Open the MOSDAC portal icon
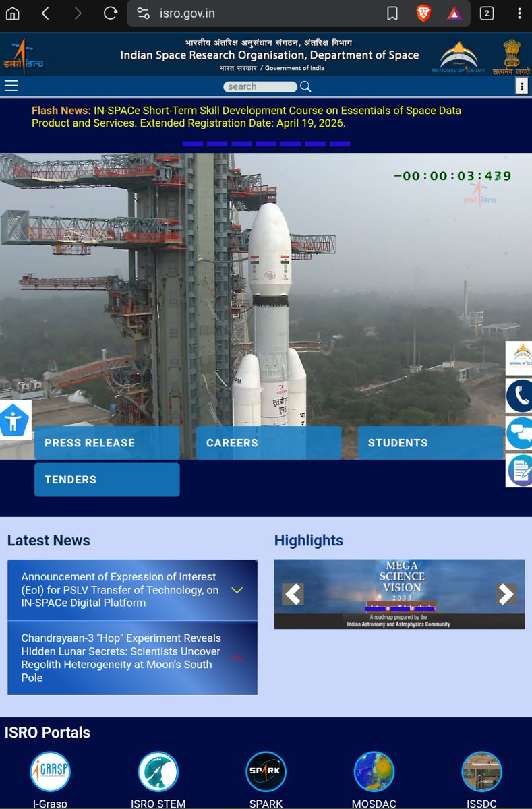532x809 pixels. tap(374, 771)
